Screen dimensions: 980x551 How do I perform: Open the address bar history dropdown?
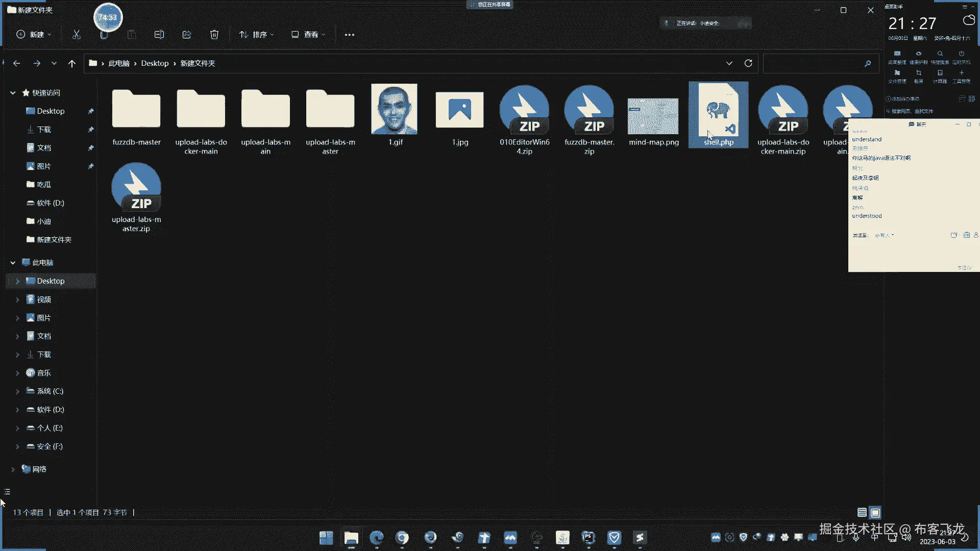click(729, 63)
